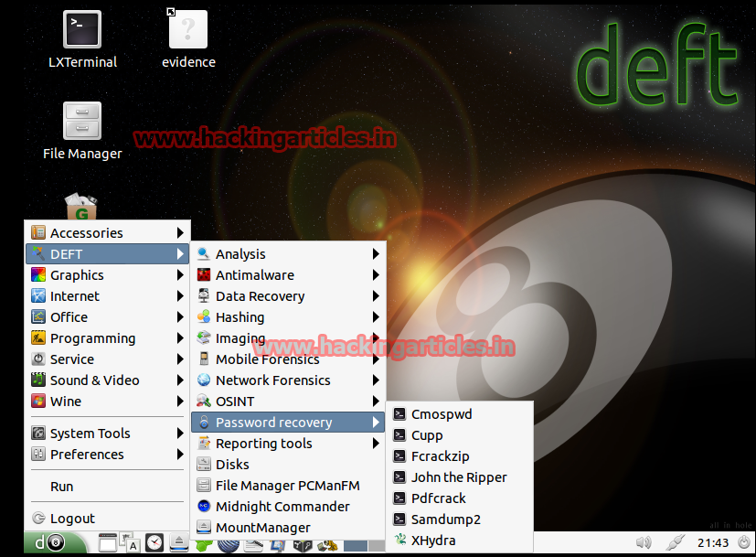Select the Password recovery submenu
Viewport: 756px width, 557px height.
tap(288, 423)
